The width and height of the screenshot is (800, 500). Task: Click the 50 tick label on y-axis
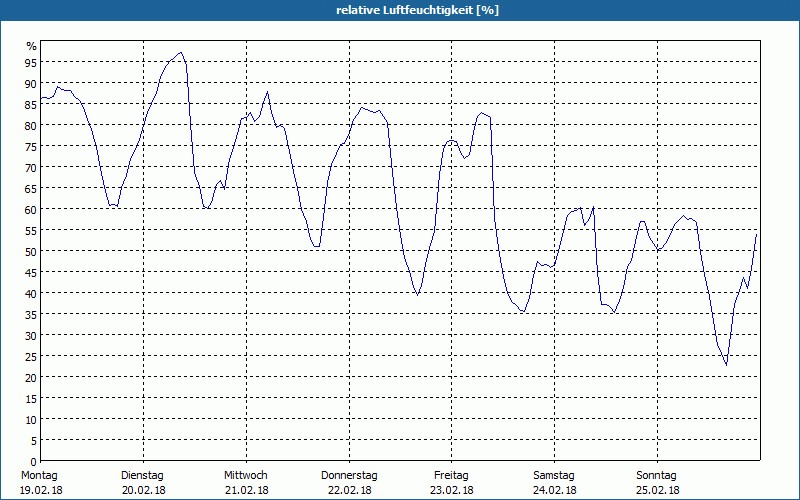31,251
